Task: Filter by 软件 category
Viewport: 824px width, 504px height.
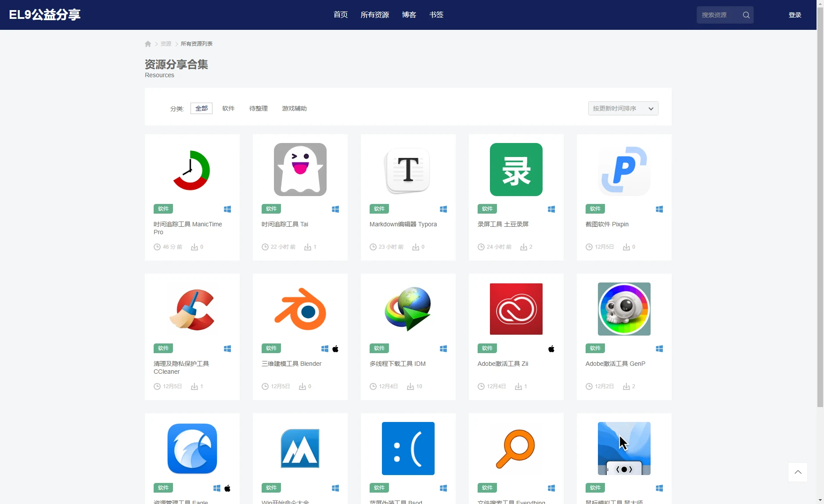Action: point(228,108)
